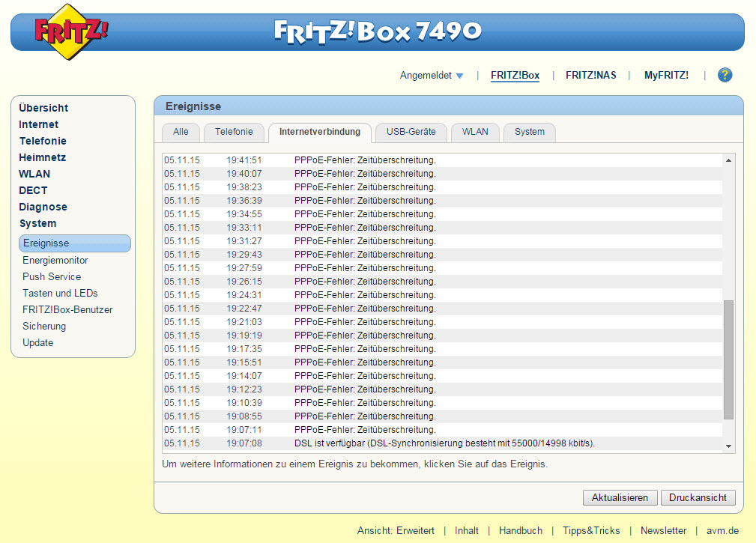Click the PPPoE-Fehler event at 19:17:35
Screen dimensions: 756x543
pyautogui.click(x=443, y=349)
